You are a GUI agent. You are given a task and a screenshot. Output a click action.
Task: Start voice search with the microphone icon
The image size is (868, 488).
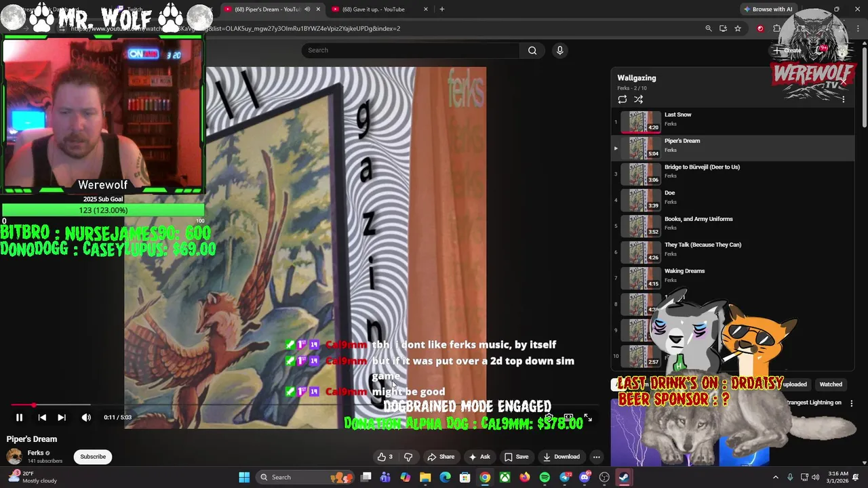[x=559, y=50]
